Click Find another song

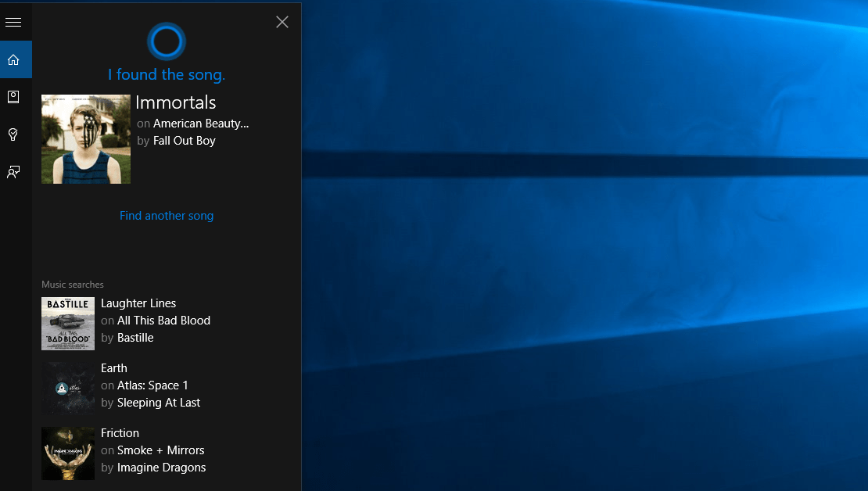(167, 216)
